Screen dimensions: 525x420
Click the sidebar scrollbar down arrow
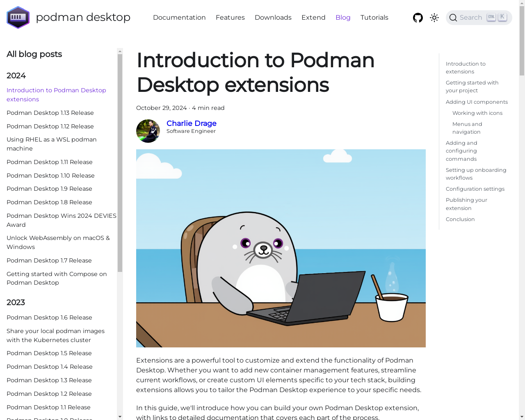[x=120, y=417]
